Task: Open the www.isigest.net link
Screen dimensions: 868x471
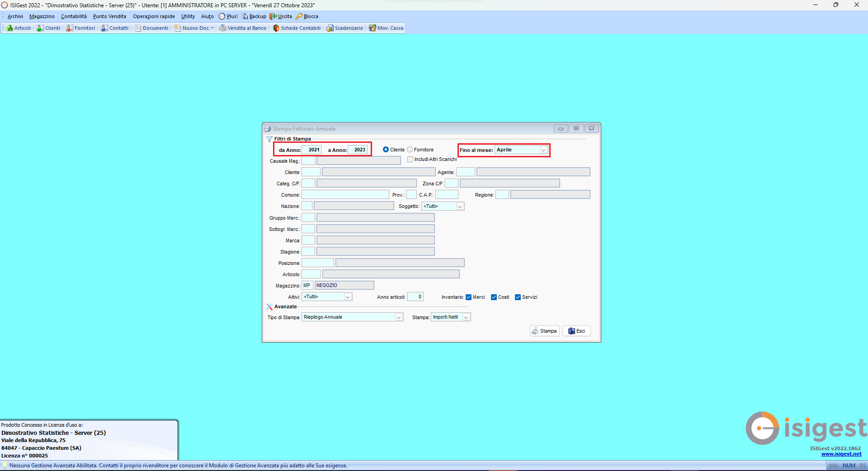Action: pos(841,454)
